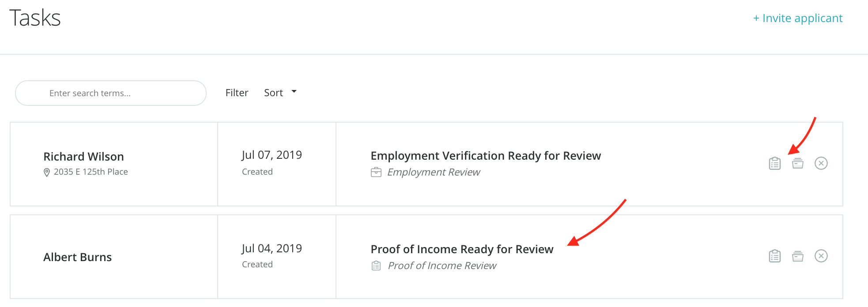Open the Filter options
The image size is (868, 307).
(x=237, y=93)
